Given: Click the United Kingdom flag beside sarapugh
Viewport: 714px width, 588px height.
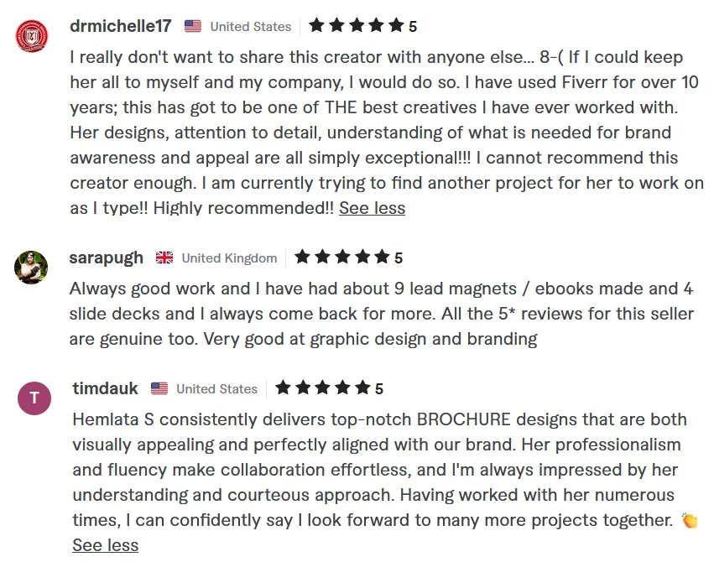Looking at the screenshot, I should (x=164, y=258).
